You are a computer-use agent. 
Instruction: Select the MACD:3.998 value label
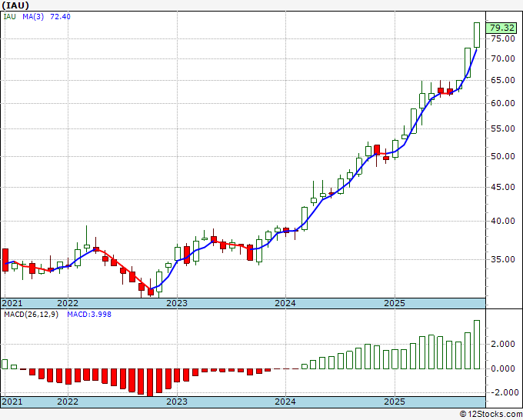(89, 315)
